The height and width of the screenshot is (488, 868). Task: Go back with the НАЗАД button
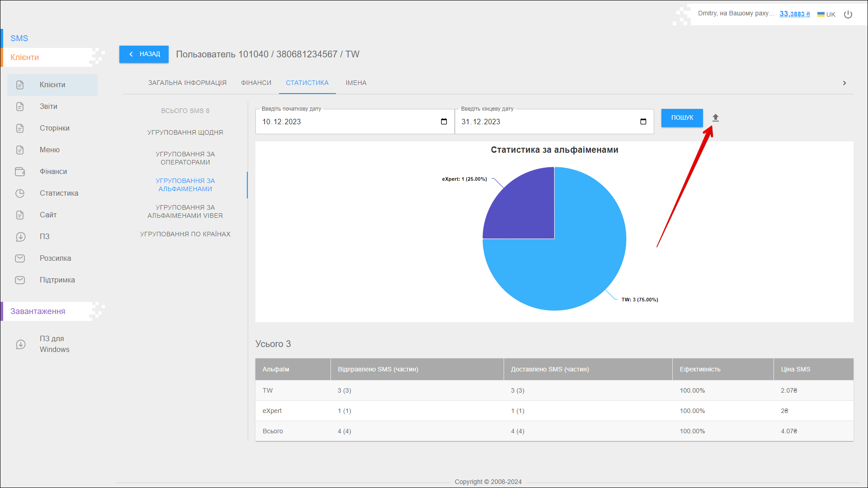coord(144,54)
